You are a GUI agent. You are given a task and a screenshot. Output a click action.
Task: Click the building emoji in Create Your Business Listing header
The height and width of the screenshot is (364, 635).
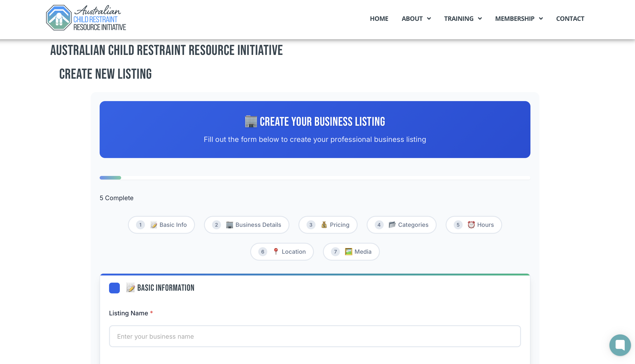pyautogui.click(x=251, y=121)
